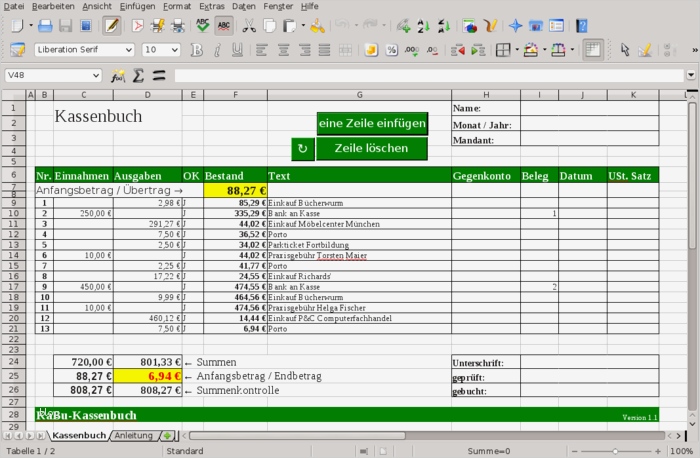This screenshot has width=700, height=458.
Task: Apply currency number format
Action: click(371, 50)
